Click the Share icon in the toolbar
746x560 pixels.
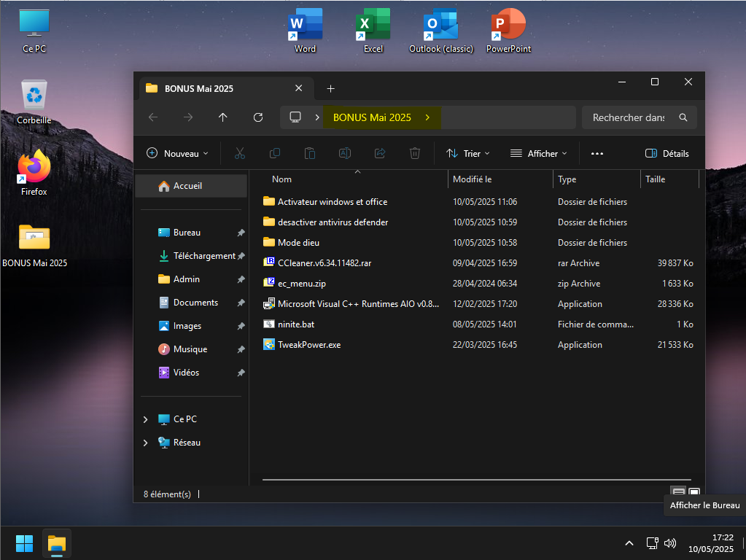pos(380,153)
